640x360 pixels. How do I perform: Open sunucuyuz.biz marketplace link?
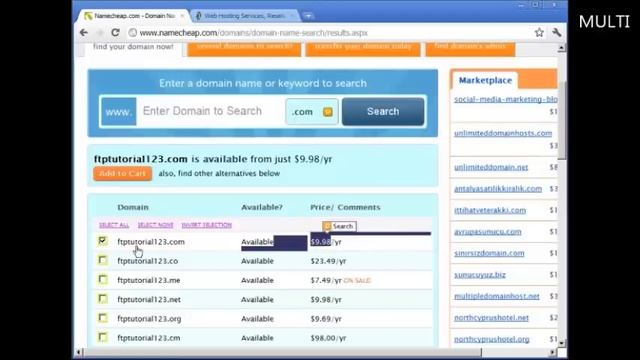pos(480,275)
